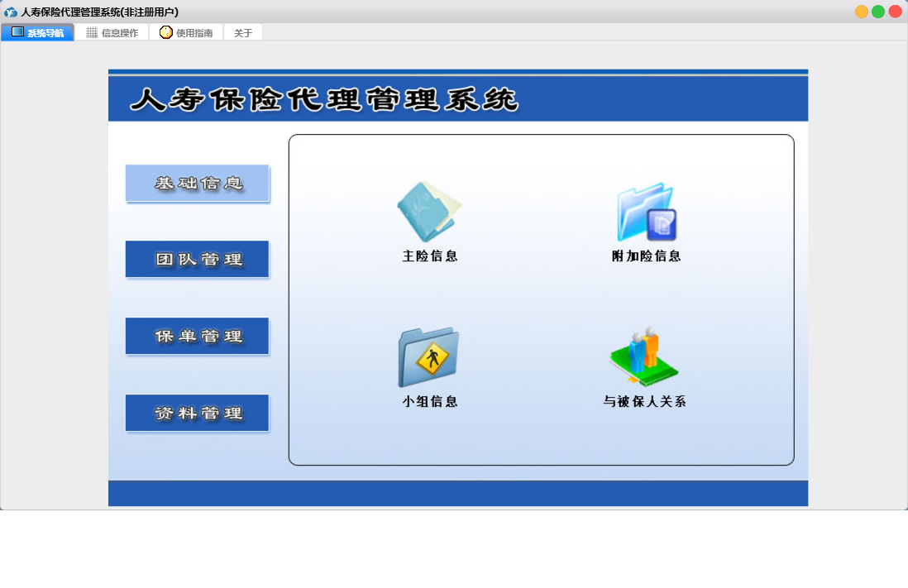Click the round icon beside 使用指南
The width and height of the screenshot is (908, 588).
166,32
